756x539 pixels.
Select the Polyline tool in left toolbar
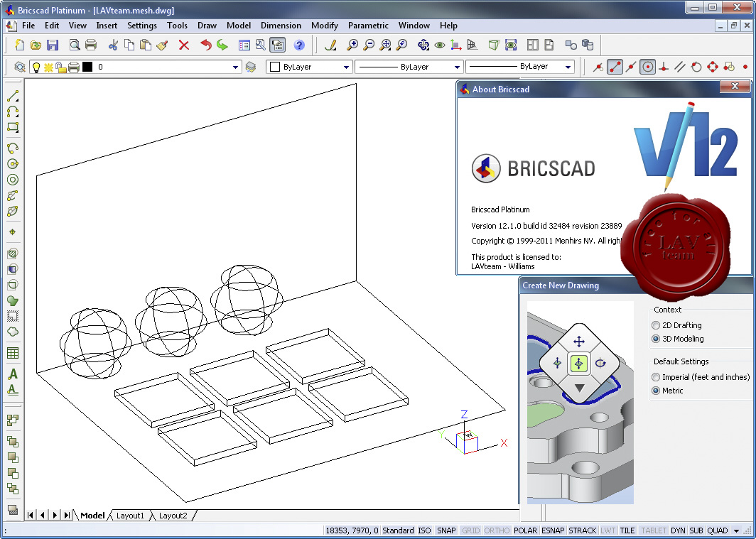click(13, 111)
